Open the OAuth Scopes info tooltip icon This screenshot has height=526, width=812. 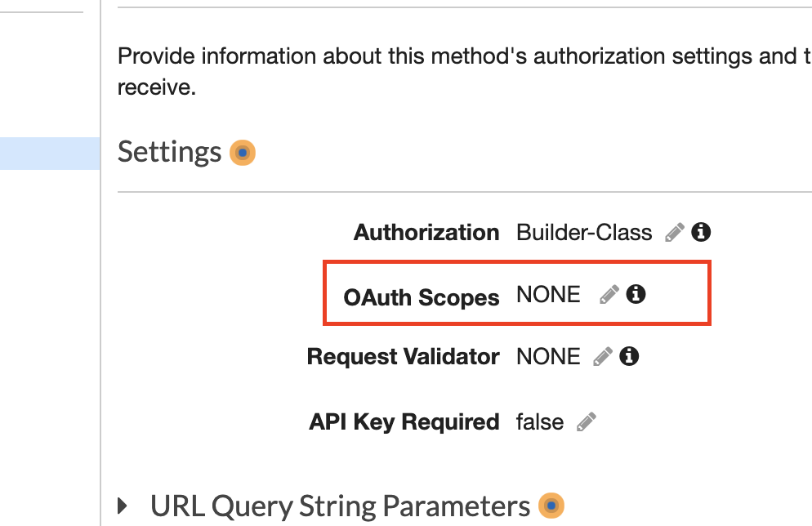coord(636,294)
